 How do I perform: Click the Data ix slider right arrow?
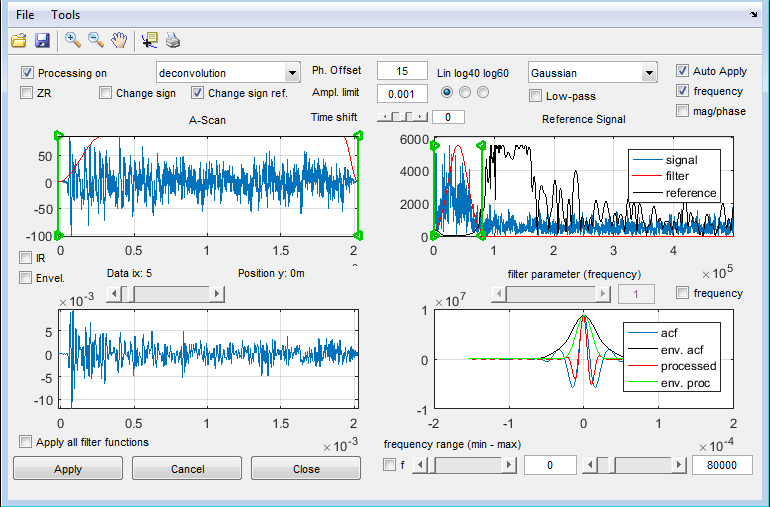coord(218,294)
